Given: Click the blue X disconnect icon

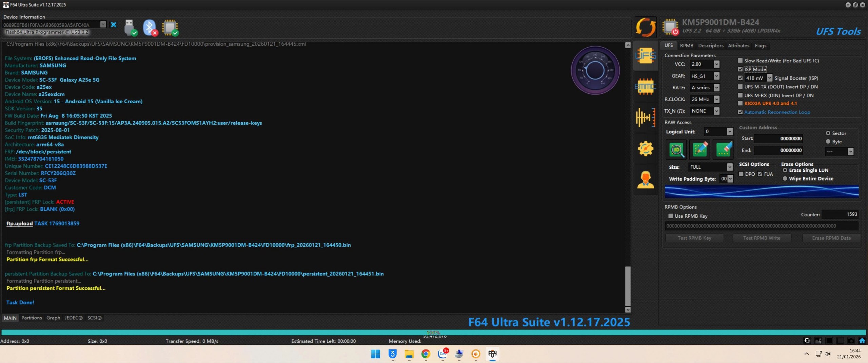Looking at the screenshot, I should coord(114,25).
